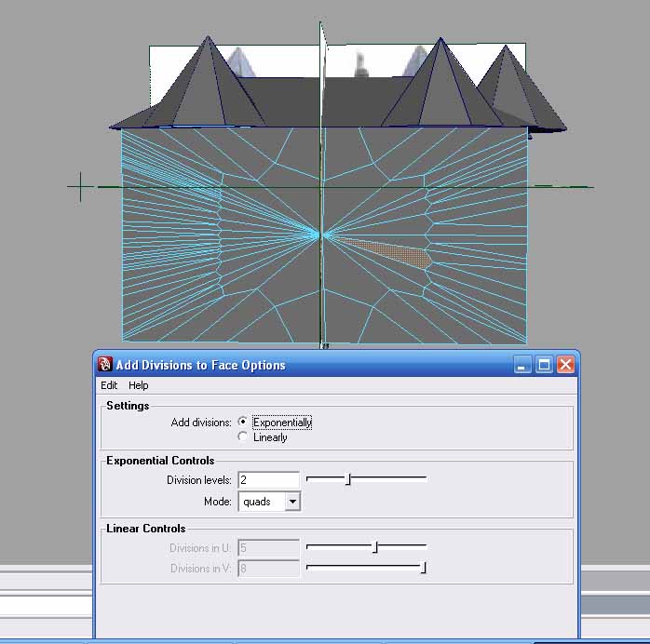Screen dimensions: 650x644
Task: Select the Linearly radio button
Action: pos(243,436)
